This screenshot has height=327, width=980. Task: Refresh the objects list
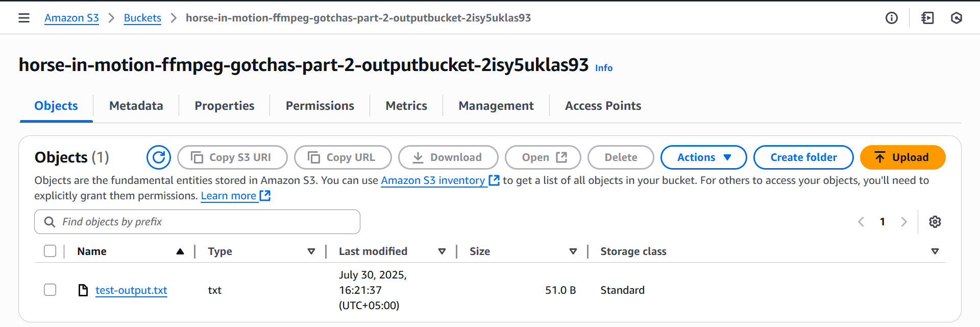click(x=159, y=157)
